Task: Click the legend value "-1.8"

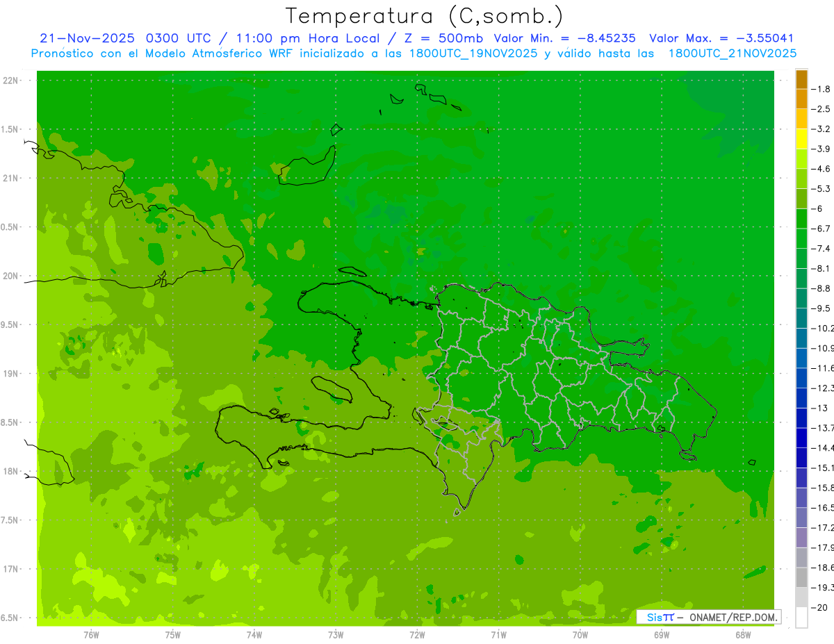Action: pyautogui.click(x=822, y=89)
